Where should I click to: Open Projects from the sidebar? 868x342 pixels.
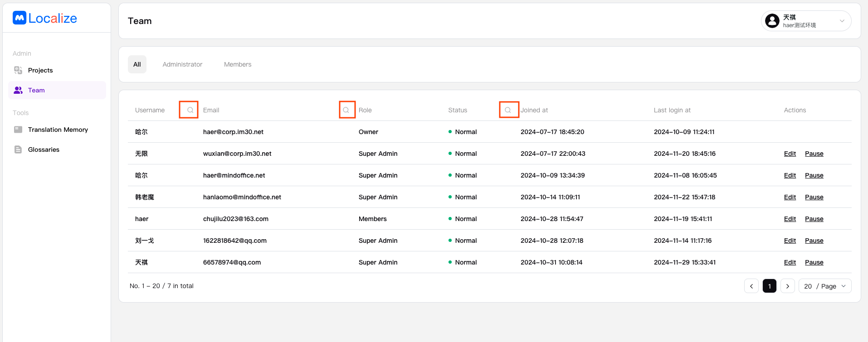point(40,70)
